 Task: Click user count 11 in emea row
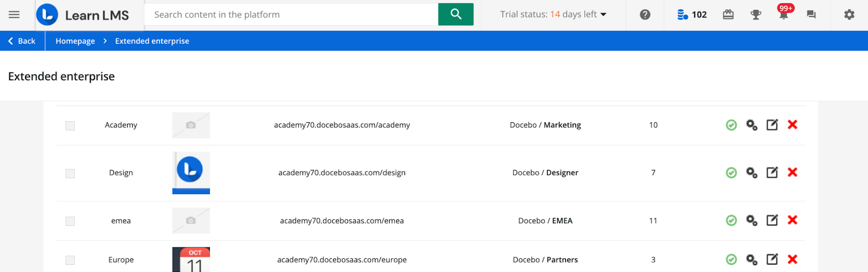tap(653, 221)
